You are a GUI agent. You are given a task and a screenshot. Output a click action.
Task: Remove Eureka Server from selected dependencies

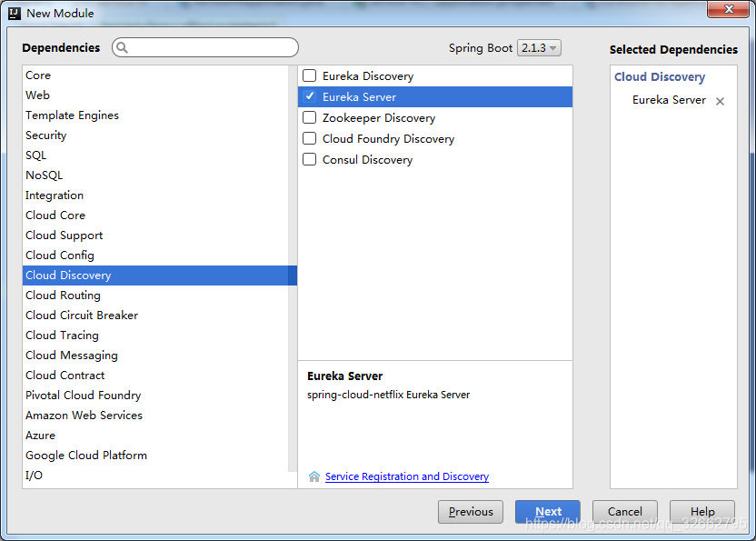click(720, 101)
